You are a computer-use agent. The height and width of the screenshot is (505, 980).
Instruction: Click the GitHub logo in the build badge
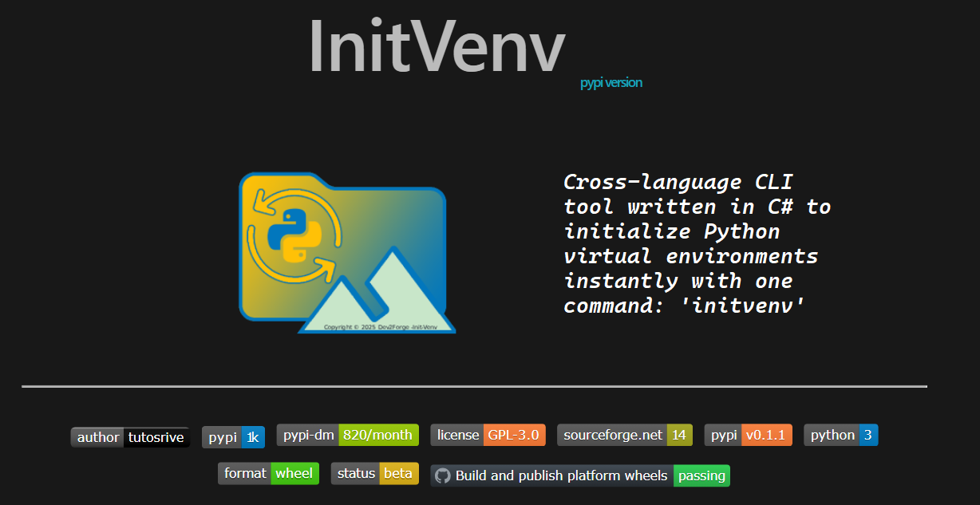click(x=443, y=475)
